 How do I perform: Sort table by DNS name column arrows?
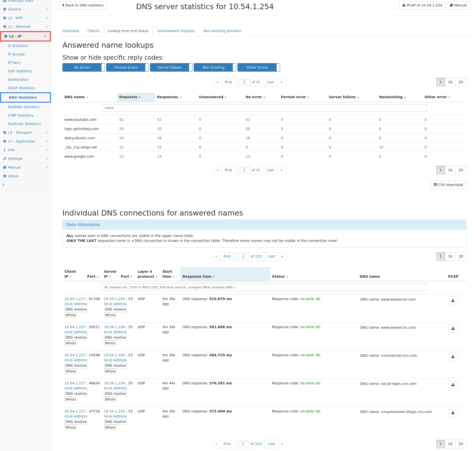[87, 97]
